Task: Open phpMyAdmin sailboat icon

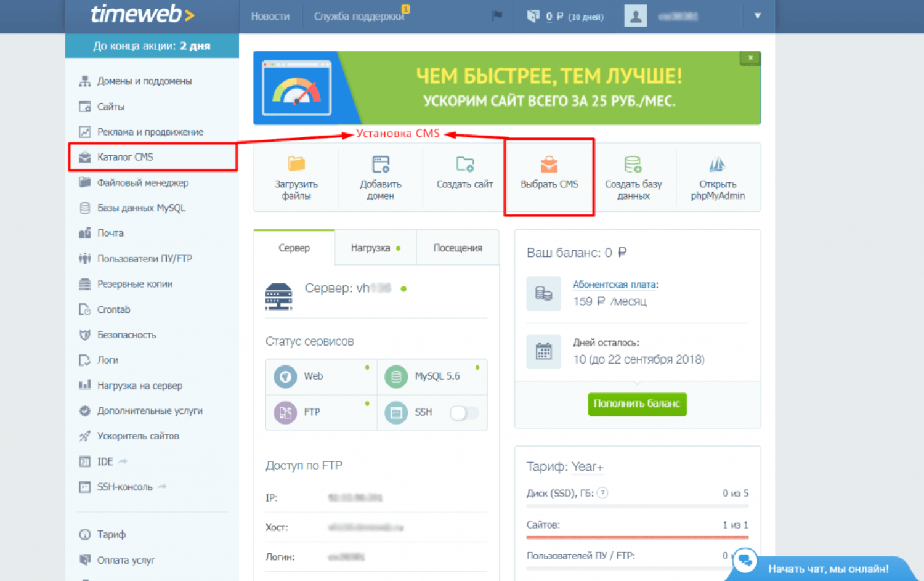Action: tap(717, 165)
